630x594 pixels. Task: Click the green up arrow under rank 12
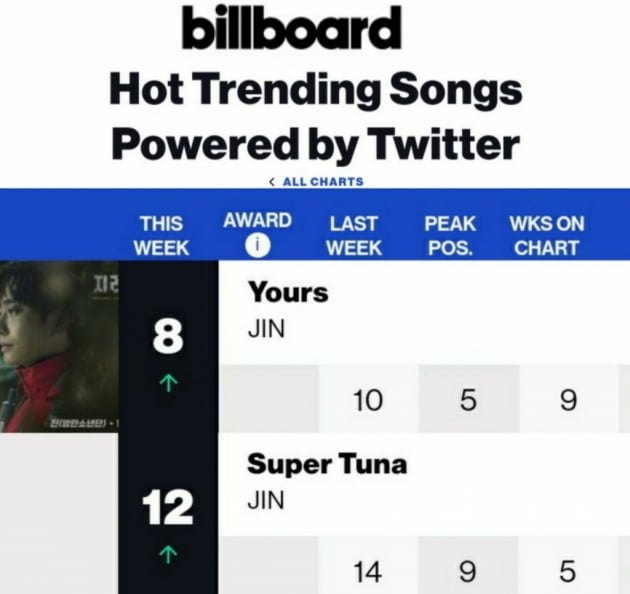[168, 554]
